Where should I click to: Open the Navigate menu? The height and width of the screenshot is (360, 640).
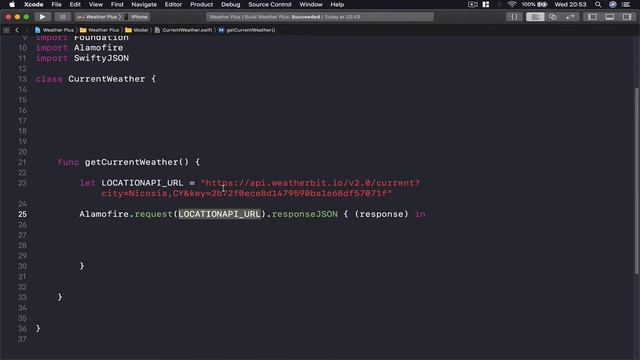[144, 4]
